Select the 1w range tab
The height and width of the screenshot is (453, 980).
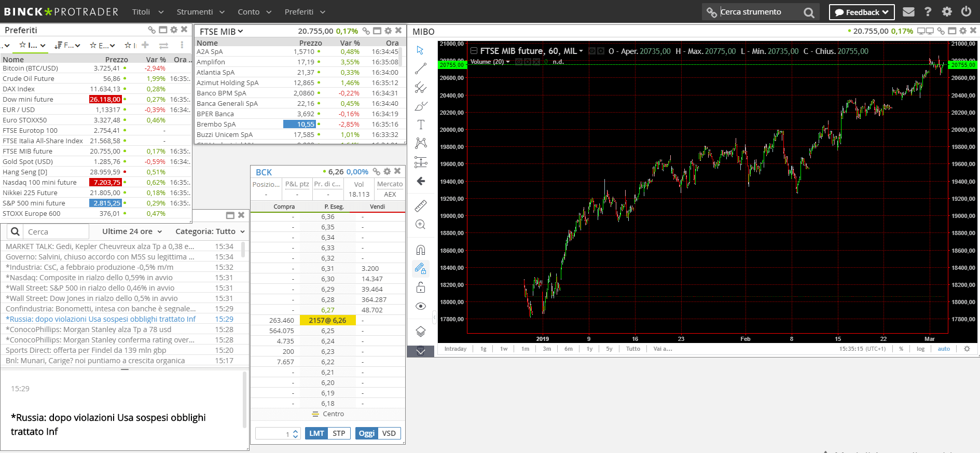point(504,349)
